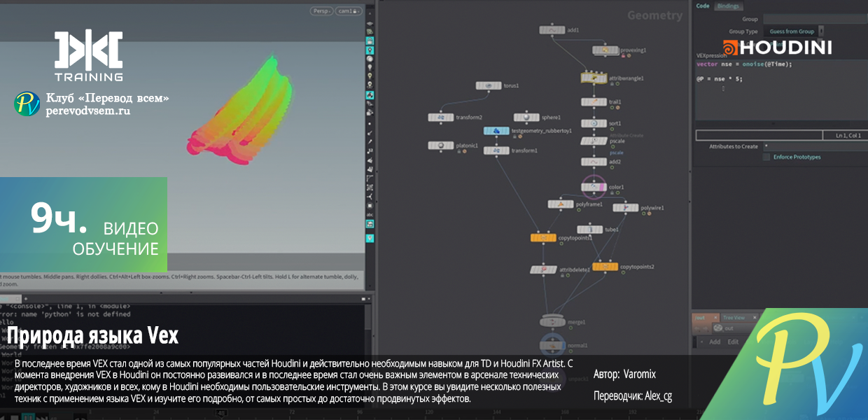Enable the Enforce Prototypes checkbox
The width and height of the screenshot is (868, 420).
pos(766,157)
